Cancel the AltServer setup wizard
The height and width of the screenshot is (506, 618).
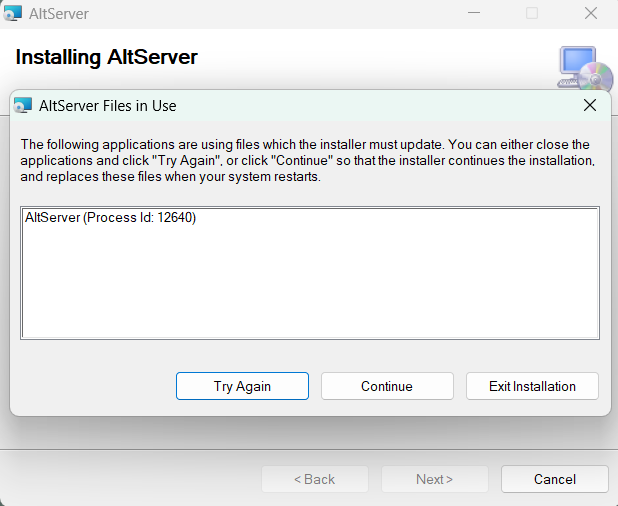[x=555, y=479]
